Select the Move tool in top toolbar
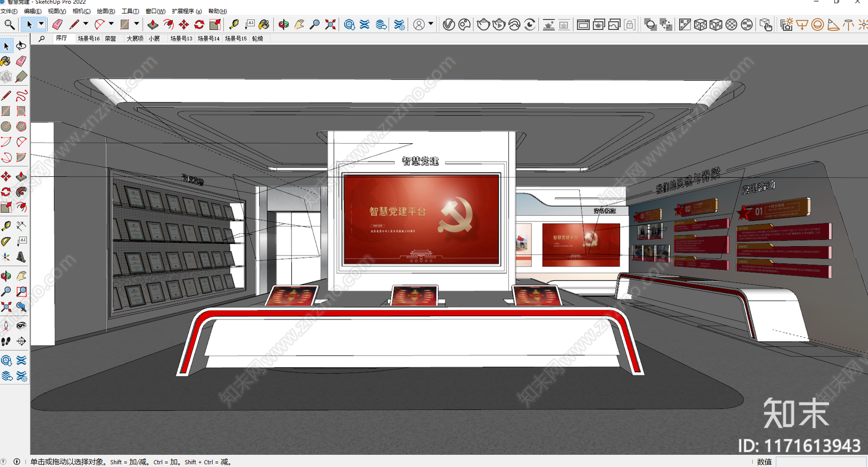This screenshot has height=467, width=868. [x=184, y=24]
